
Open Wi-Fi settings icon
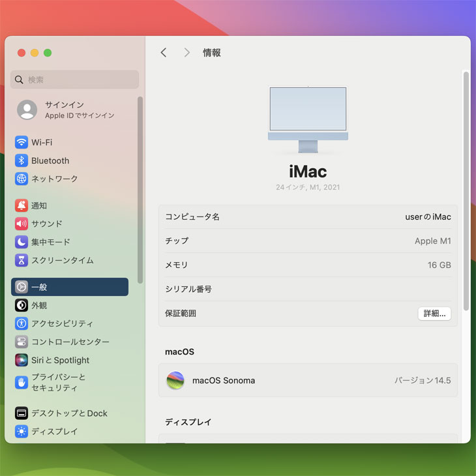pyautogui.click(x=22, y=142)
